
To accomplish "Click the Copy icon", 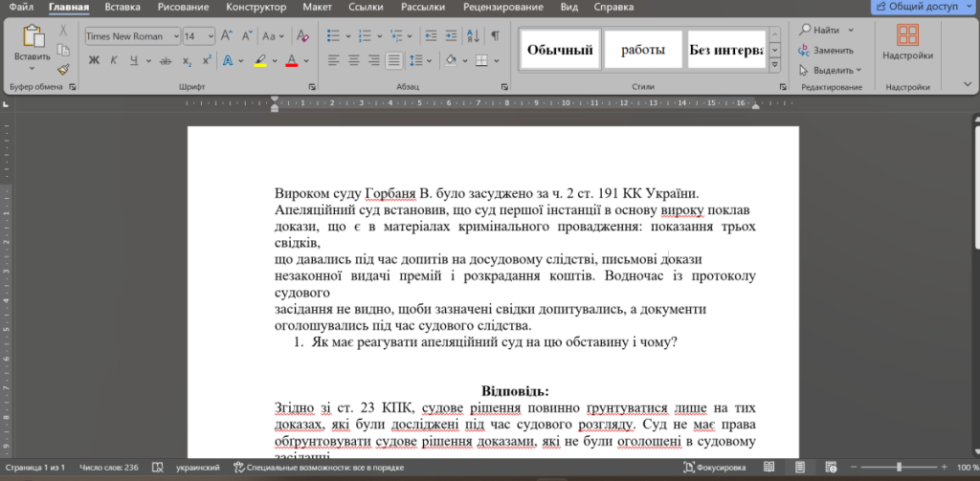I will pos(63,50).
